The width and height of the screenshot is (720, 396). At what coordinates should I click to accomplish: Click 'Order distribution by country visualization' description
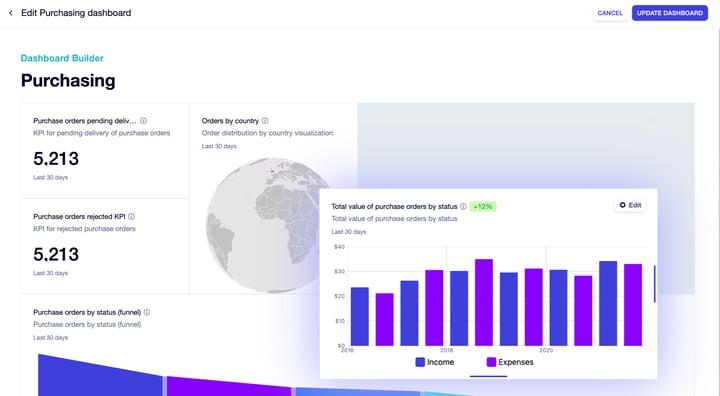coord(267,133)
